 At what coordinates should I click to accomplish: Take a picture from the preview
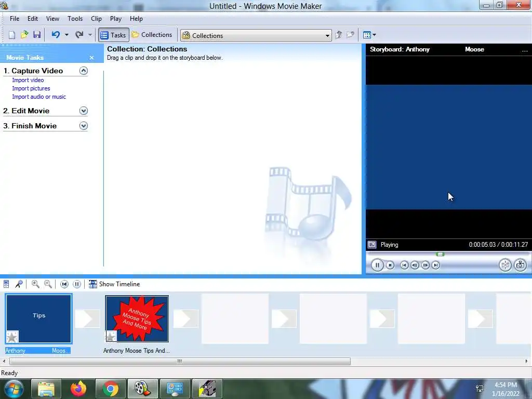pyautogui.click(x=521, y=265)
